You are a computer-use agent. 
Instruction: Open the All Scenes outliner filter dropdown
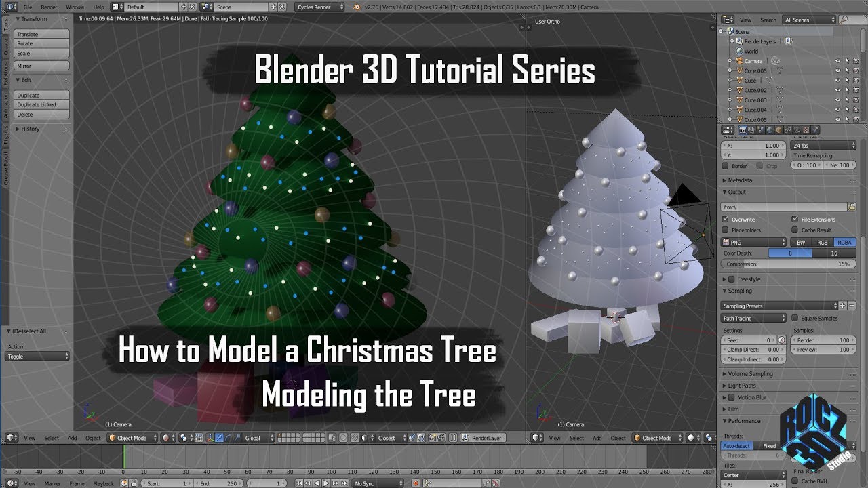tap(809, 20)
